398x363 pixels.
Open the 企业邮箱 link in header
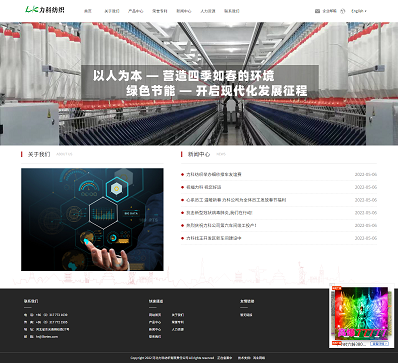click(330, 11)
